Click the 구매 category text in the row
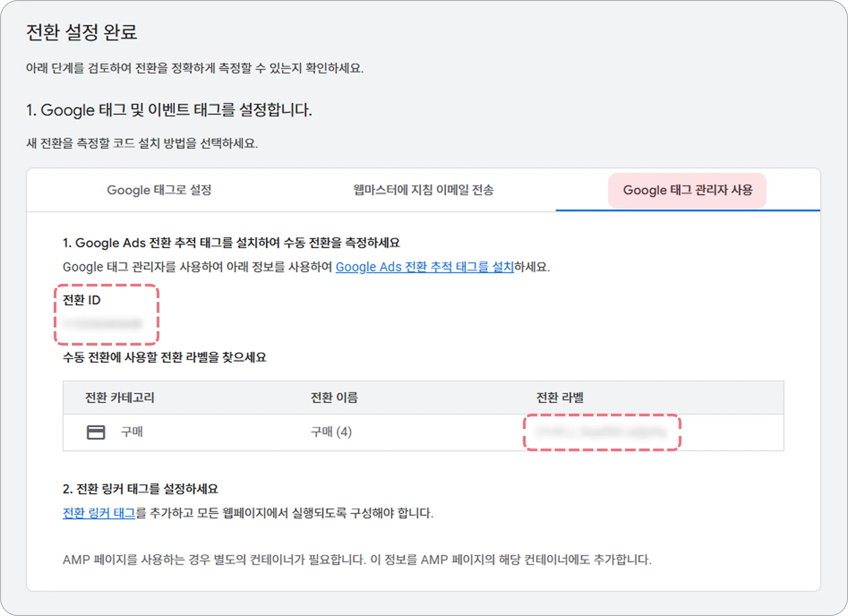 click(132, 432)
